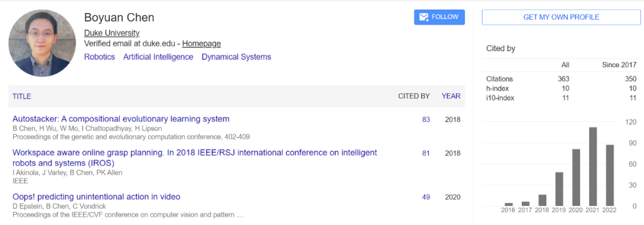Click the 2021 bar in citations chart
644x225 pixels.
[x=593, y=167]
